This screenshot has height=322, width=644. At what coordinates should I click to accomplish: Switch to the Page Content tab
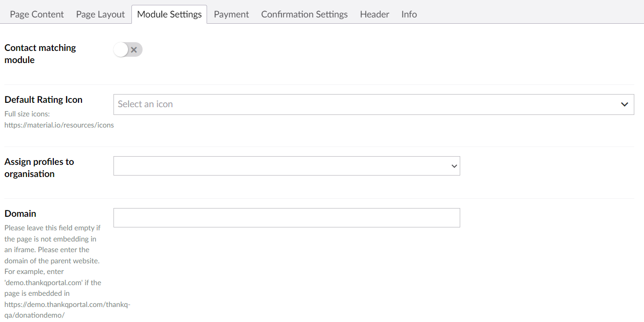click(37, 15)
